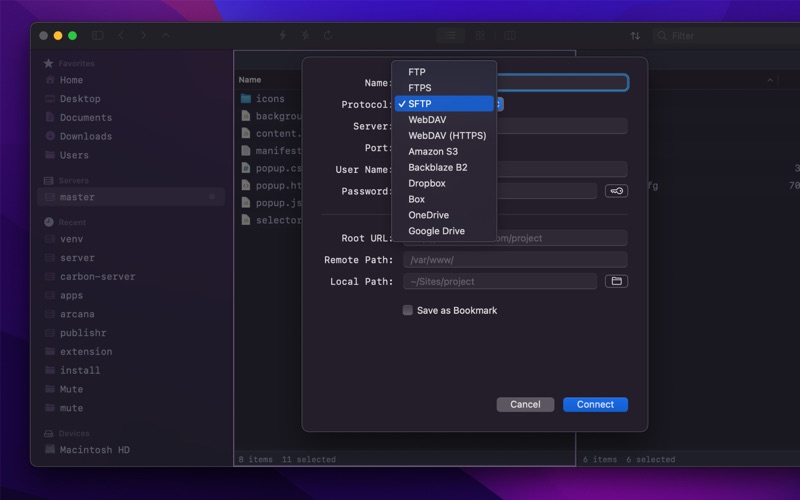Go forward with the right chevron
The height and width of the screenshot is (500, 800).
pos(143,35)
